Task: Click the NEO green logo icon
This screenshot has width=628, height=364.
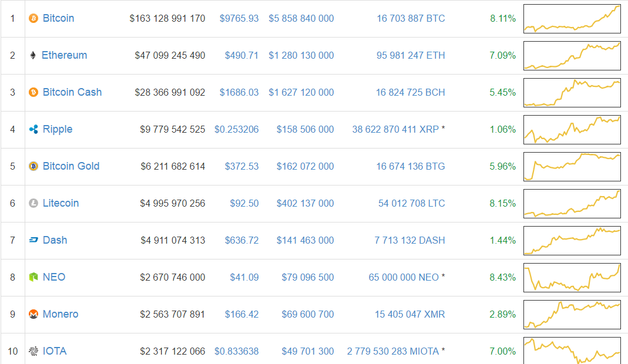Action: pos(33,277)
